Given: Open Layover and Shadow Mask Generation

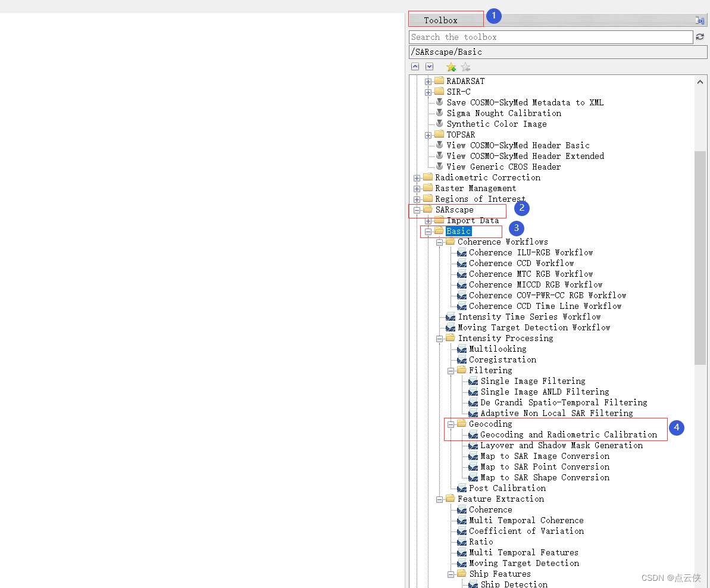Looking at the screenshot, I should [x=561, y=445].
